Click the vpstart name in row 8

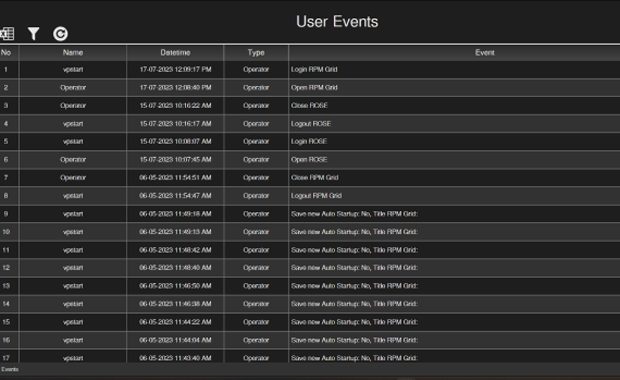pos(73,196)
